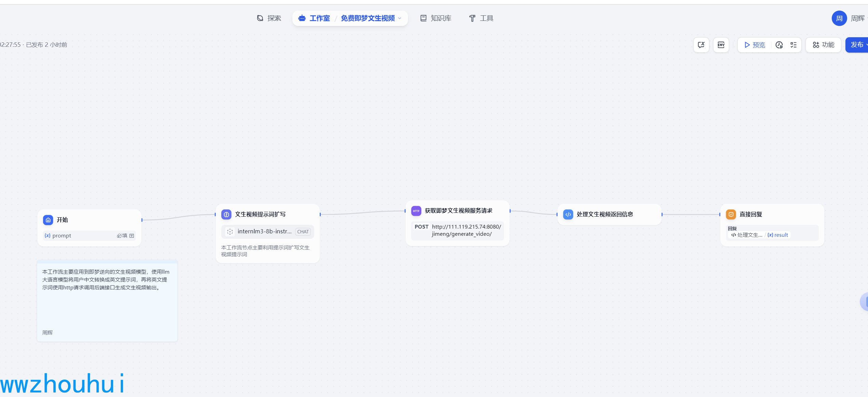Click the 功能 features button
This screenshot has width=868, height=397.
pos(823,45)
